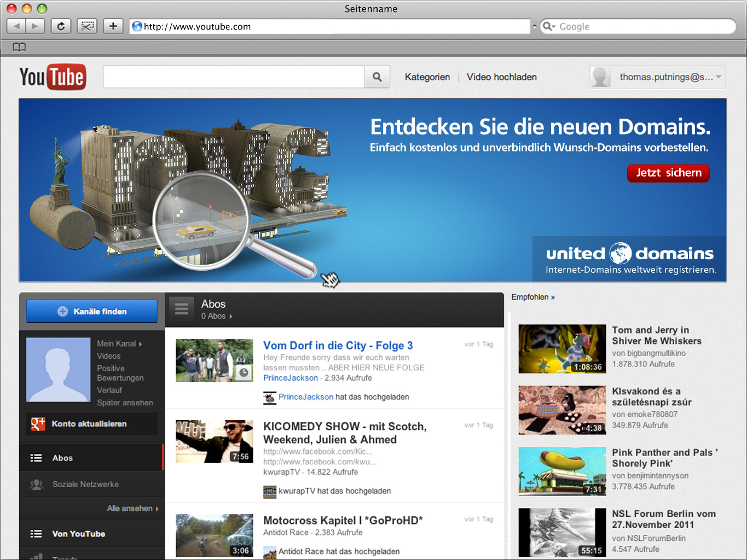Open Pink Panther and Pals thumbnail

(562, 471)
